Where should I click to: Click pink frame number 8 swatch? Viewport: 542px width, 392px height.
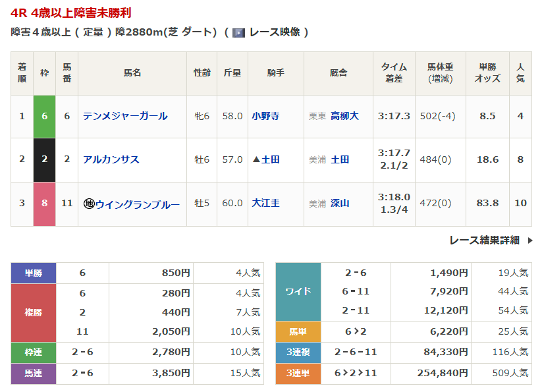coord(45,204)
